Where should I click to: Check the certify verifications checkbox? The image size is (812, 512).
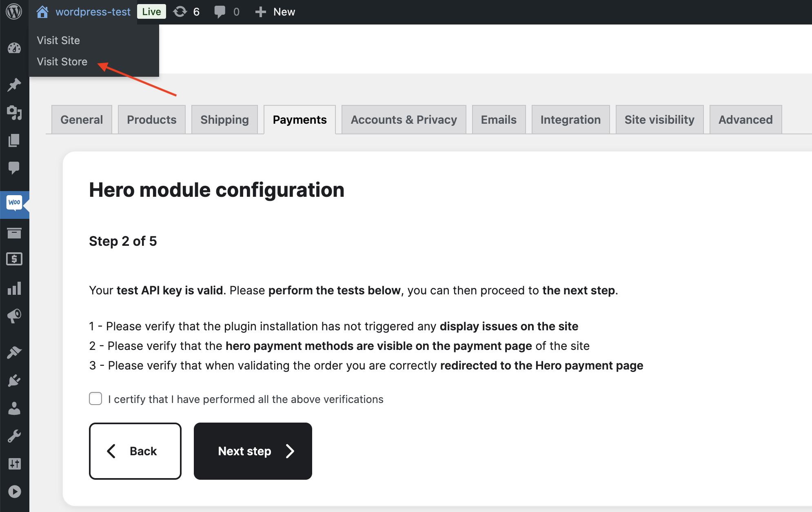tap(95, 398)
